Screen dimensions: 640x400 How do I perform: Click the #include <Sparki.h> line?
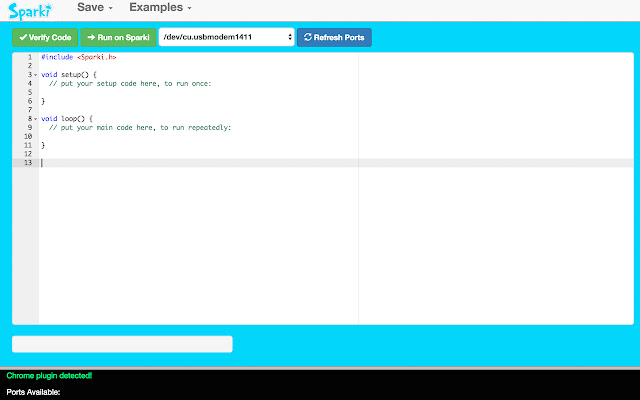(79, 57)
